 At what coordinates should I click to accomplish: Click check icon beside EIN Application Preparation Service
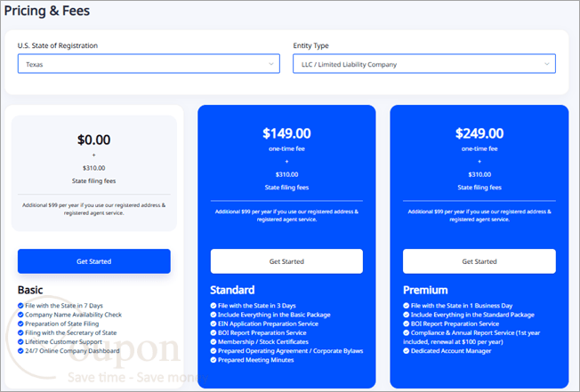point(213,324)
